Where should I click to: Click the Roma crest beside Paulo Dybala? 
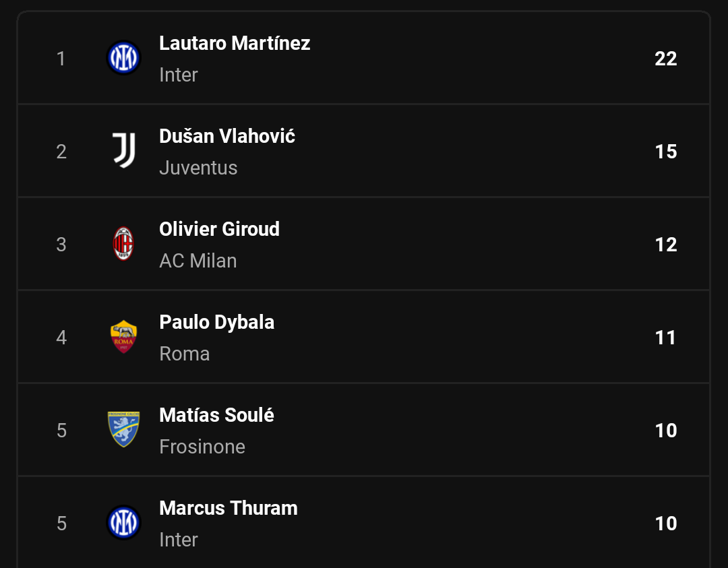click(123, 337)
